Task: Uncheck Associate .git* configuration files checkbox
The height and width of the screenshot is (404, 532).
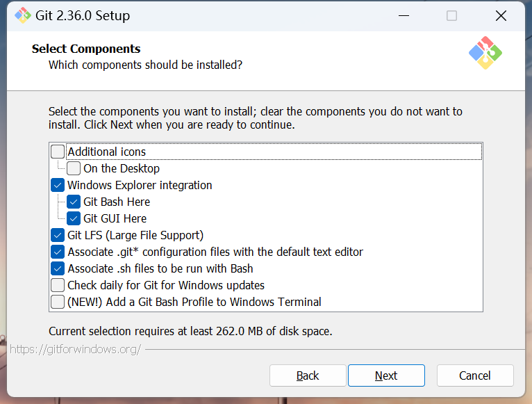Action: point(58,252)
